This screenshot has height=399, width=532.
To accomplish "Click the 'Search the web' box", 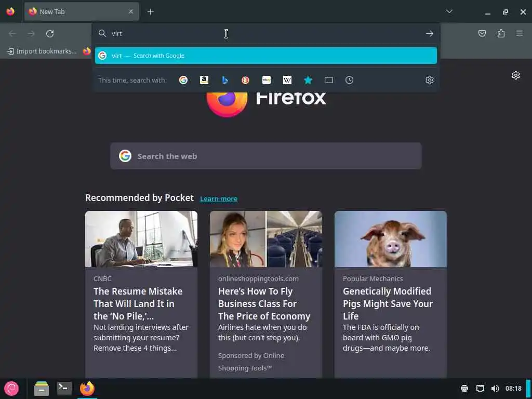I will [x=266, y=156].
